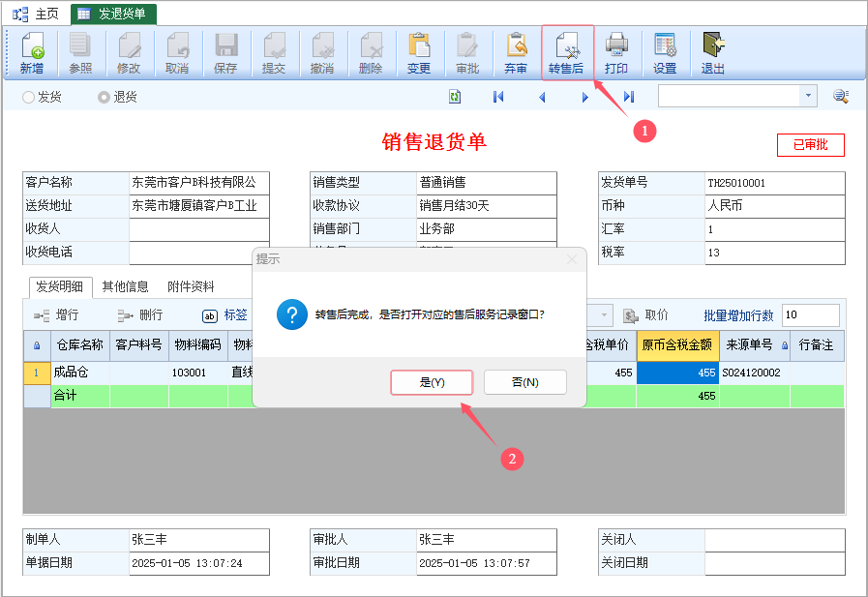Select the 附件资料 tab
This screenshot has width=868, height=597.
click(x=191, y=286)
